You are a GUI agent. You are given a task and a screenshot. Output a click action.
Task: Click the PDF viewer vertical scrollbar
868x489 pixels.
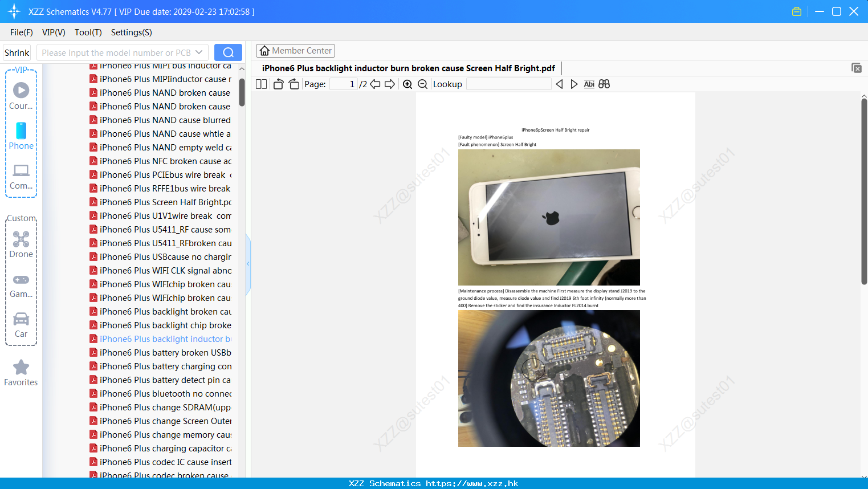[x=864, y=191]
